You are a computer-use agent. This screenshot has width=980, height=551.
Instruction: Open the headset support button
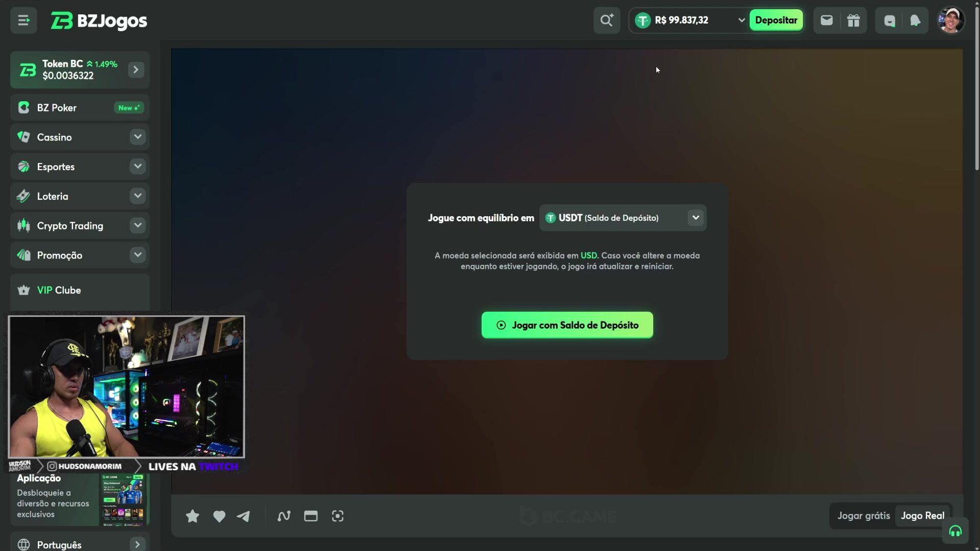point(955,532)
